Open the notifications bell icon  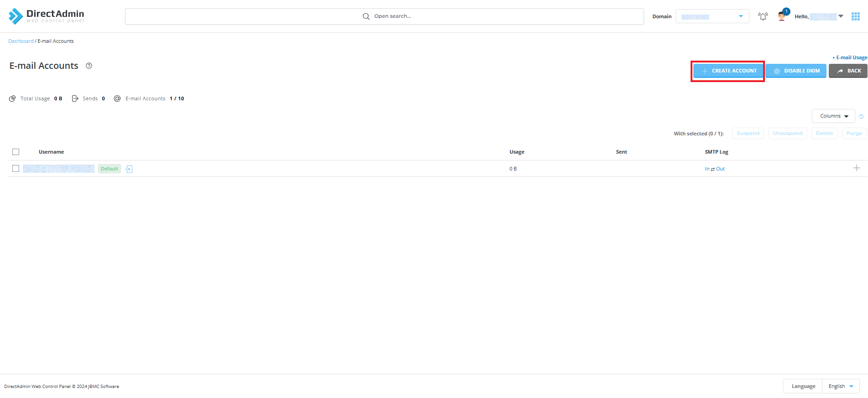[x=763, y=16]
